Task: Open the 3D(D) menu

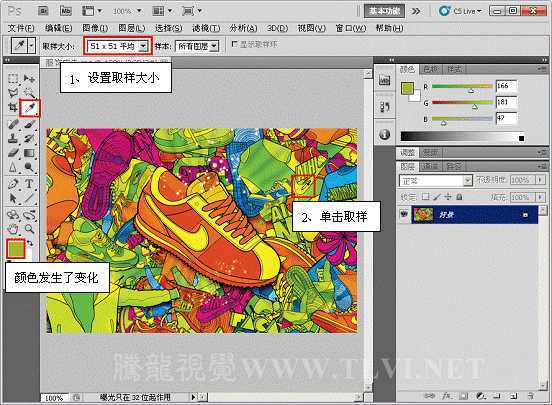Action: tap(277, 28)
